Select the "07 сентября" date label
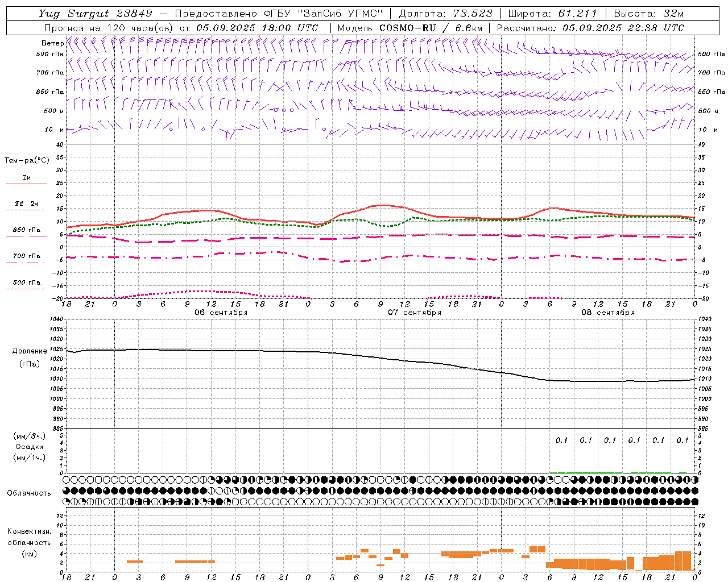The width and height of the screenshot is (728, 582). coord(415,313)
